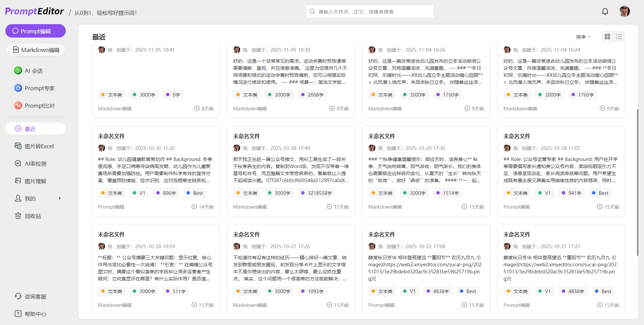Contact 咨询客服 customer service
Screen dimensions: 644x325
(35, 296)
